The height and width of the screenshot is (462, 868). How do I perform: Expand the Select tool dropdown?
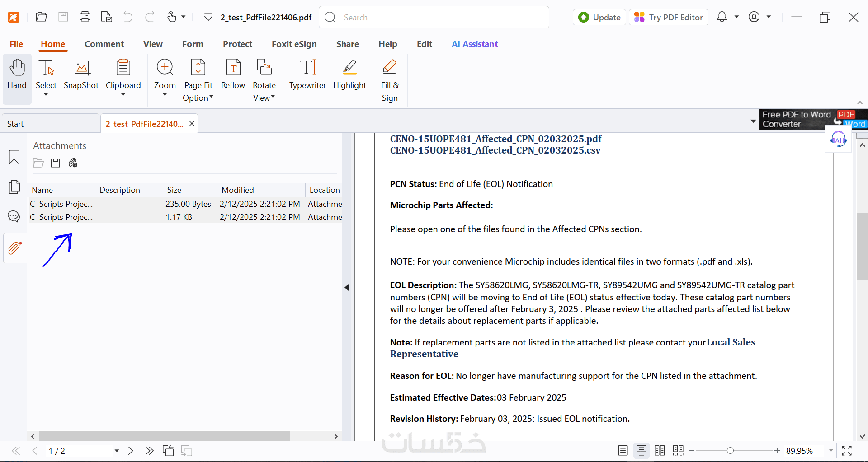46,95
